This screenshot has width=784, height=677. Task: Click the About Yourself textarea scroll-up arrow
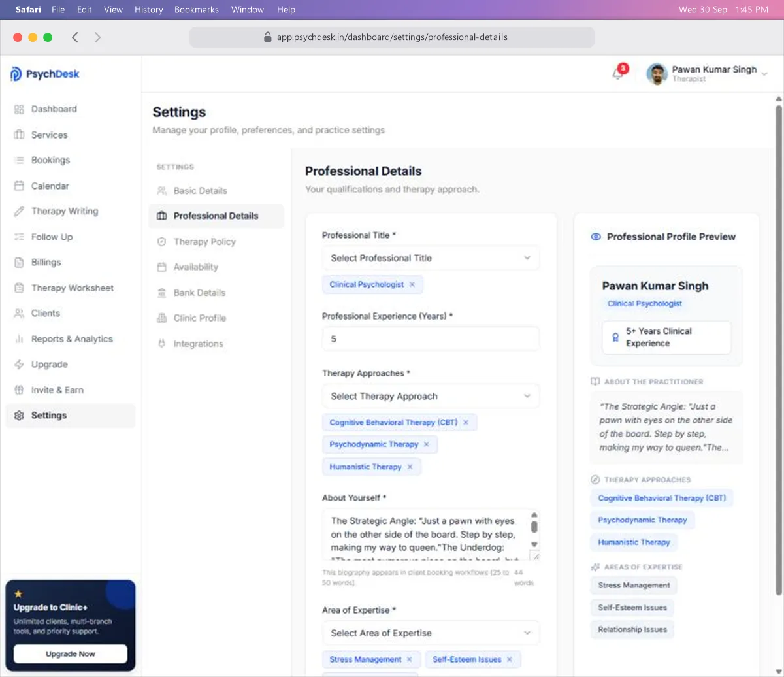pyautogui.click(x=534, y=515)
